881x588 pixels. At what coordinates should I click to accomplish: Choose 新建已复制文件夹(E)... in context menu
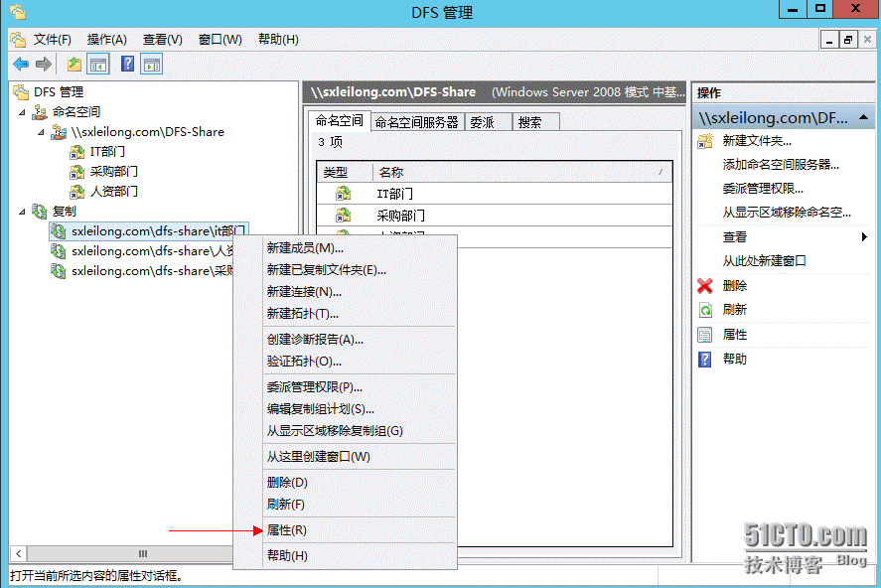(x=360, y=269)
